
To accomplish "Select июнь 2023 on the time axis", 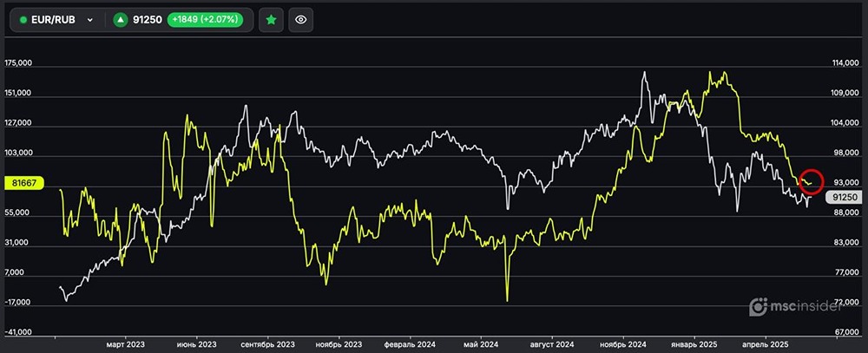I will tap(196, 344).
